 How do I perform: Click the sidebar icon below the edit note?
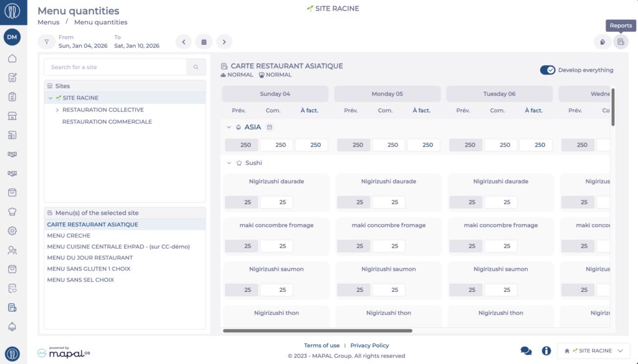(12, 96)
